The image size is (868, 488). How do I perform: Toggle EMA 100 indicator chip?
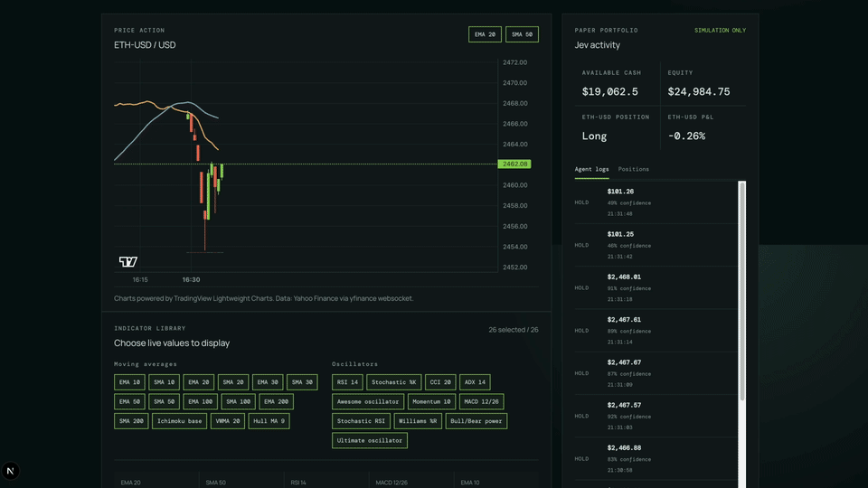point(201,401)
